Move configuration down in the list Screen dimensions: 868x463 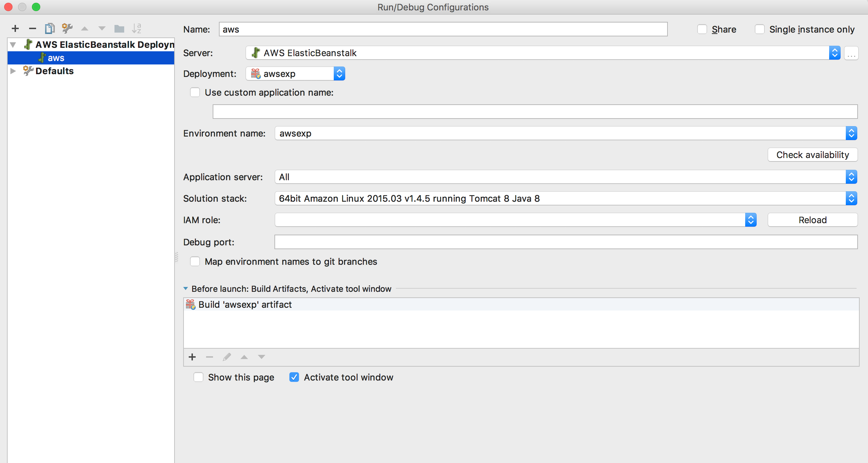102,28
